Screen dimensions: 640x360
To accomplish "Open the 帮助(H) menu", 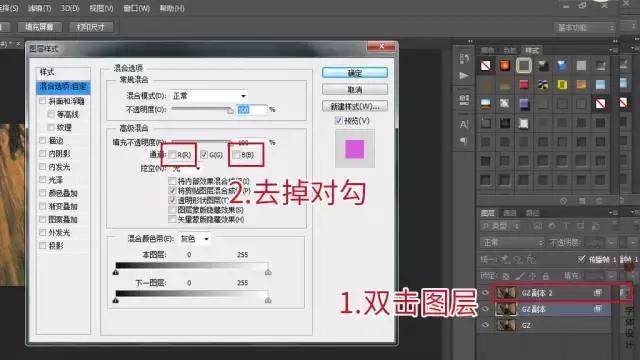I will 172,8.
